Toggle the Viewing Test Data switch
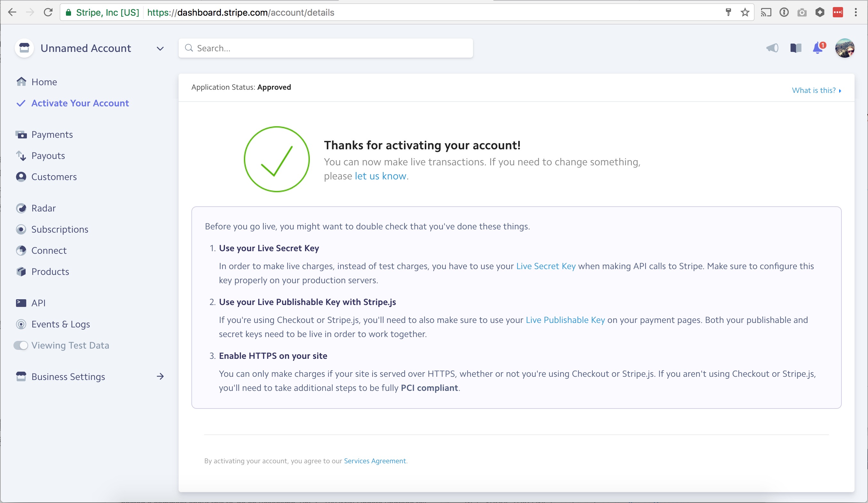The image size is (868, 503). [21, 345]
